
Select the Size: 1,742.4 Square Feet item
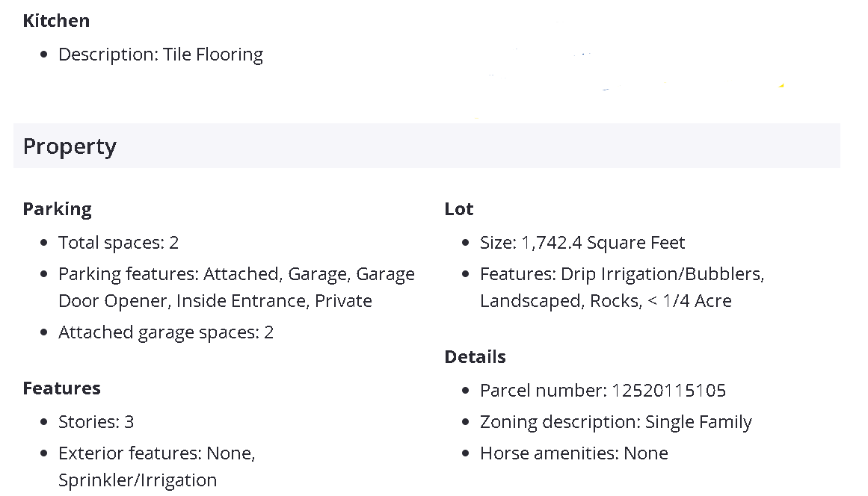click(582, 243)
